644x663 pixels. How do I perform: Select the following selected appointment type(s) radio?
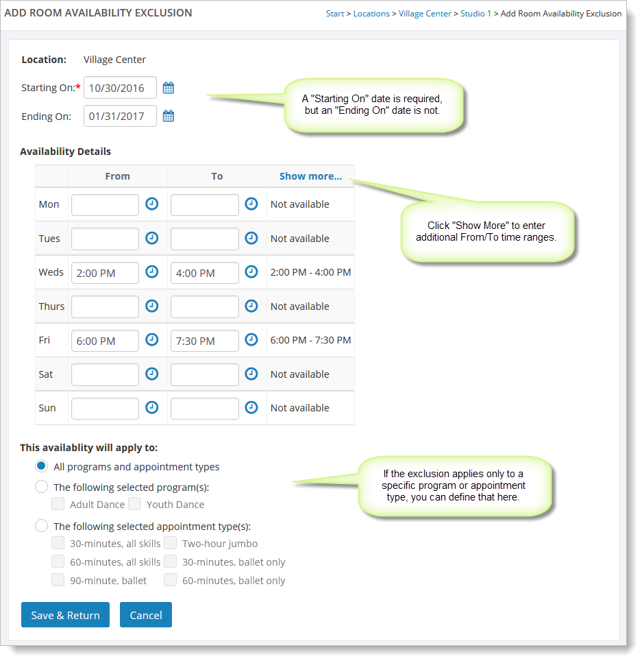(41, 526)
